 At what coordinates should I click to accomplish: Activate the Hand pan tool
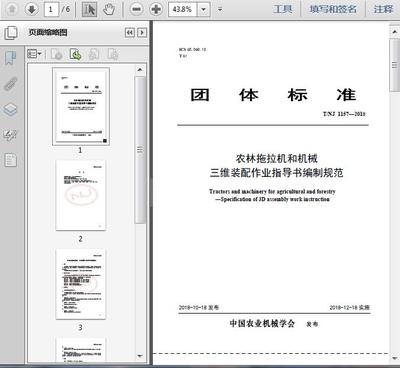pos(109,9)
